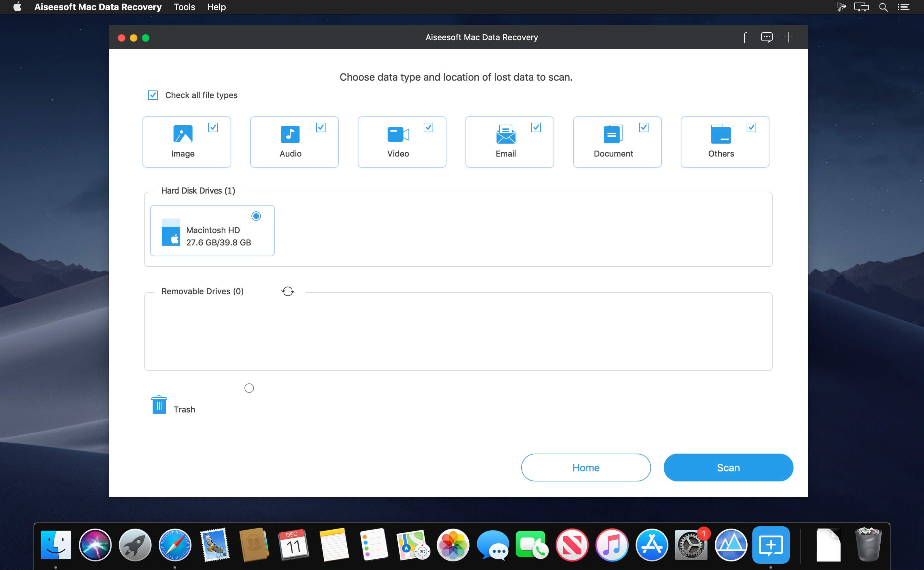Click the Email envelope icon
924x570 pixels.
[x=506, y=134]
